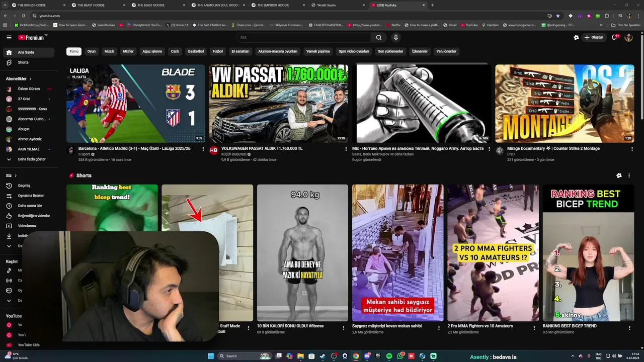Start voice search with microphone icon

coord(396,37)
